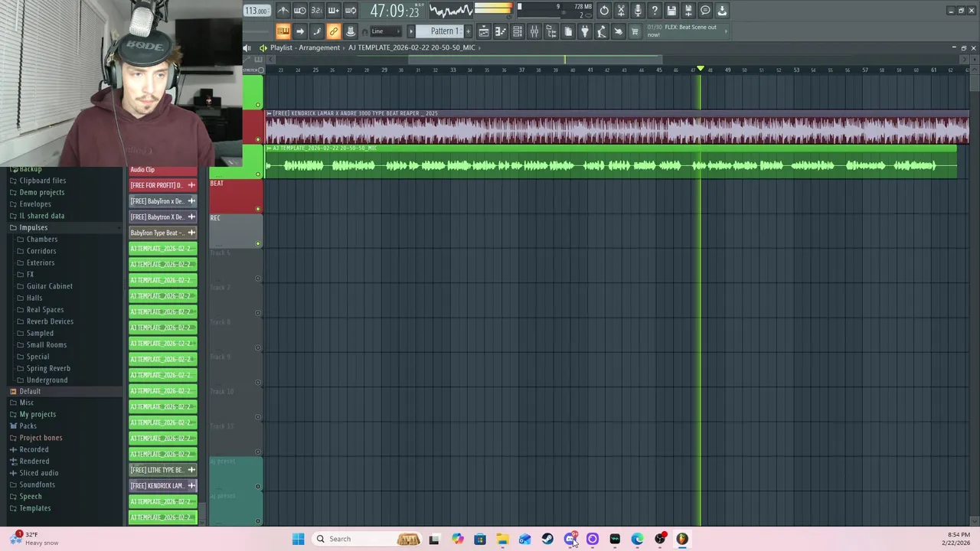The height and width of the screenshot is (551, 980).
Task: Click the Kendrick Lamar beat waveform clip
Action: (617, 127)
